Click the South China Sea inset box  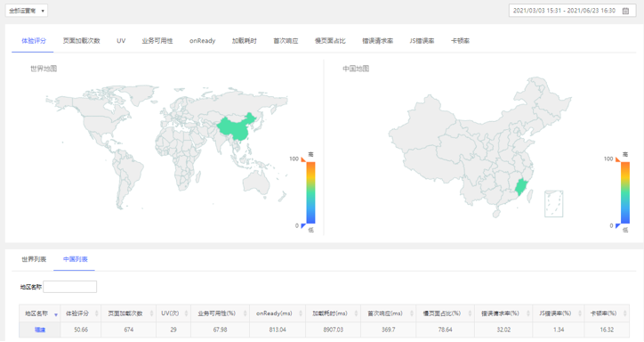coord(553,203)
